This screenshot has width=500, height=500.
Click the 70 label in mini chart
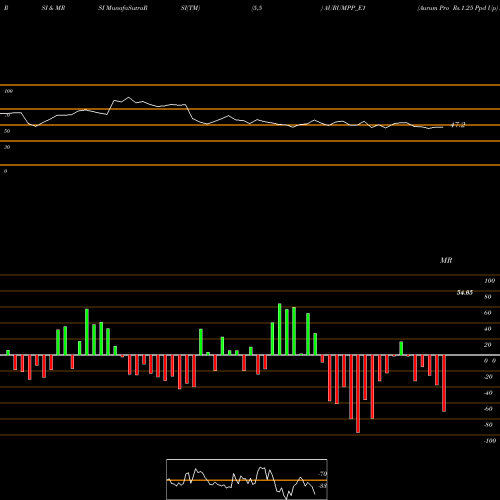pyautogui.click(x=323, y=474)
